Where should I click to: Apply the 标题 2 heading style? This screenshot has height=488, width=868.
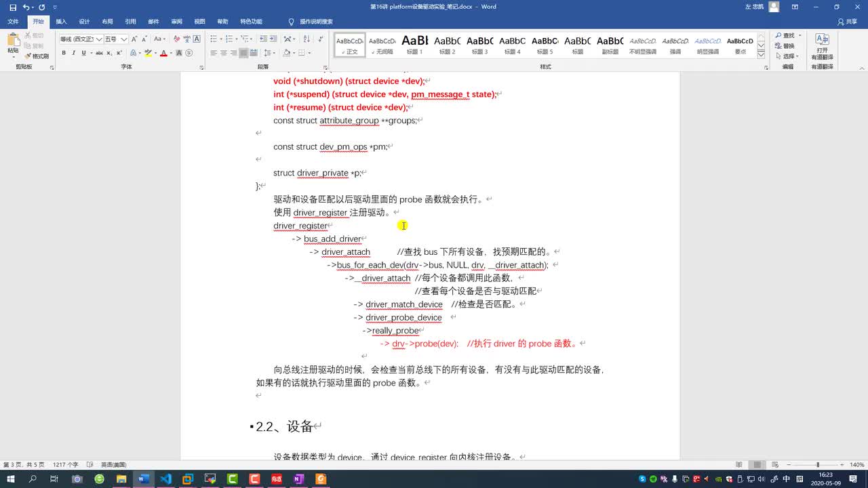point(447,45)
